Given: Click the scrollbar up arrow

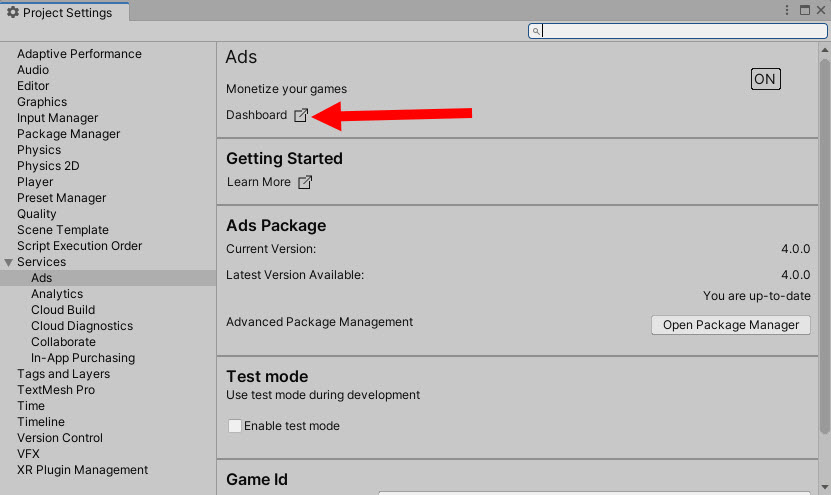Looking at the screenshot, I should (825, 50).
